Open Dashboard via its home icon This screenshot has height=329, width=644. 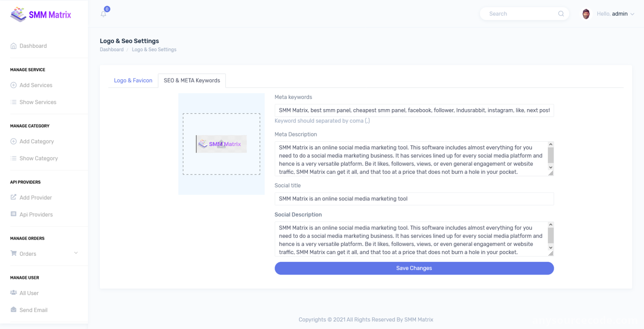pos(14,46)
